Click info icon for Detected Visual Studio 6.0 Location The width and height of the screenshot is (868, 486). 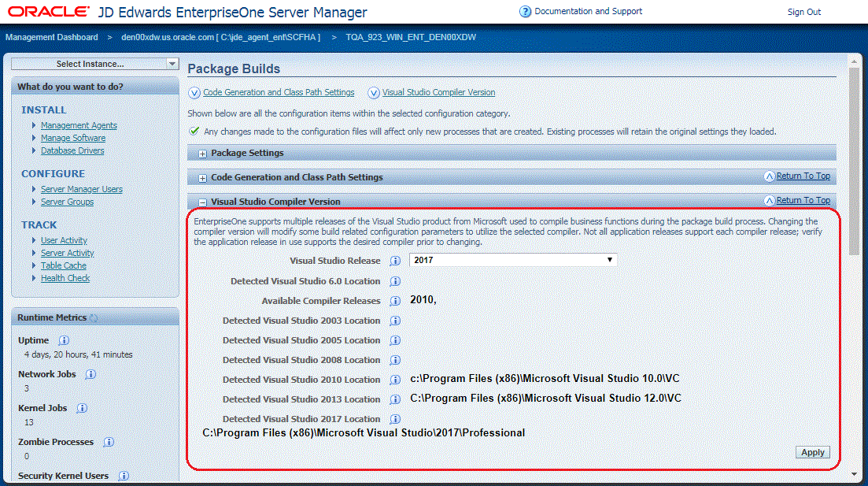[395, 281]
